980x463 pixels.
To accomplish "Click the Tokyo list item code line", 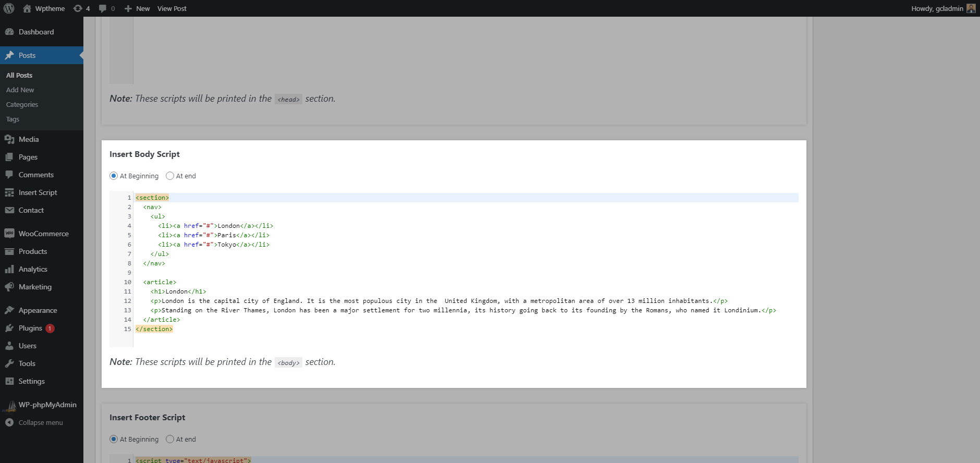I will click(x=214, y=245).
